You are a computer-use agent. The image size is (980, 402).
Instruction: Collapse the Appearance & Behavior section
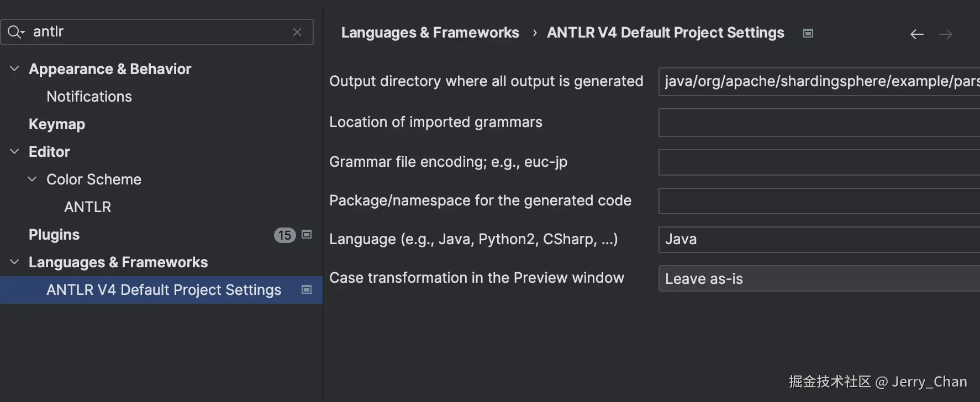[x=15, y=69]
